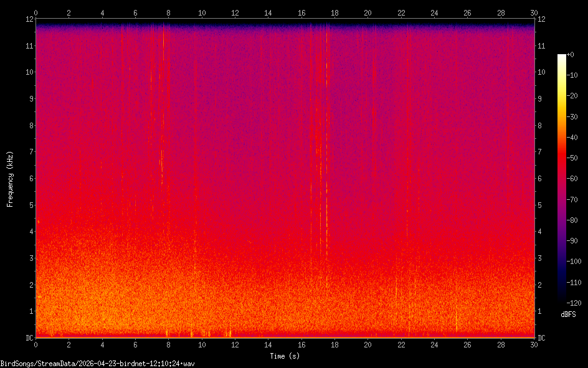588x368 pixels.
Task: Click the white top end of the color bar
Action: pos(562,57)
